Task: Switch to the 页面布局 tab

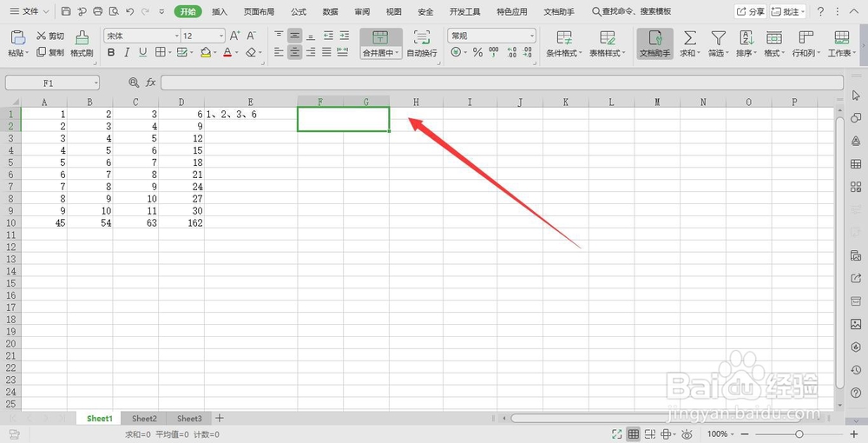Action: click(259, 11)
